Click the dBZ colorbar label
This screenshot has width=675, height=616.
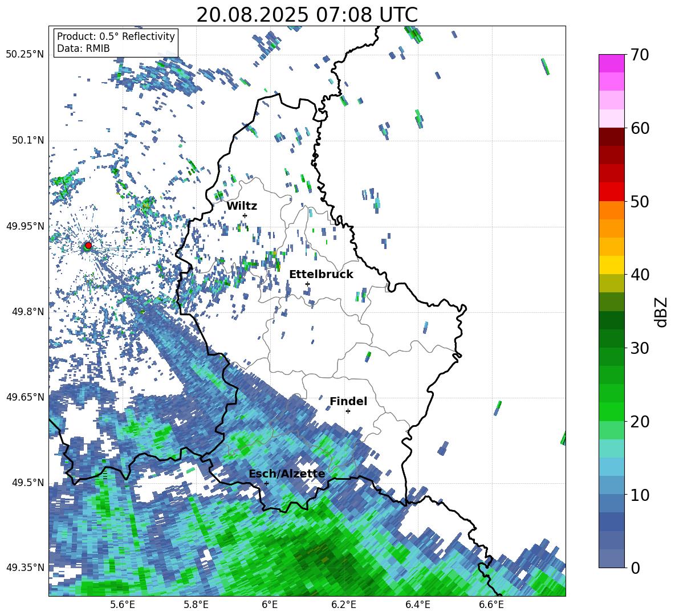coord(661,312)
